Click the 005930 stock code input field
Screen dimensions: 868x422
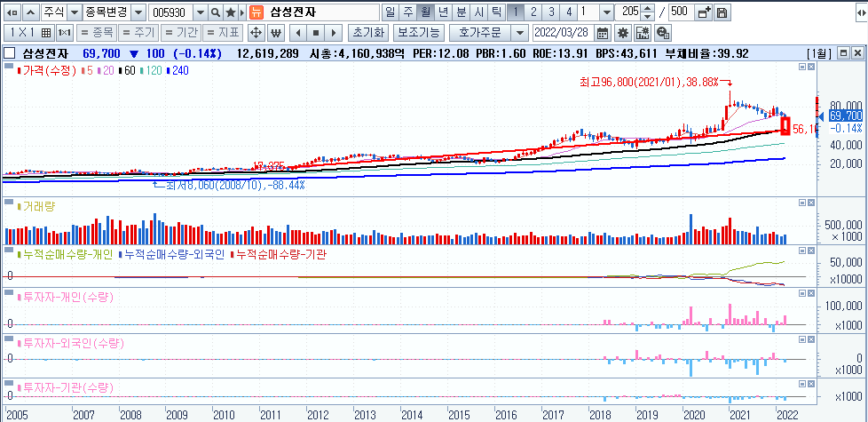tap(172, 12)
